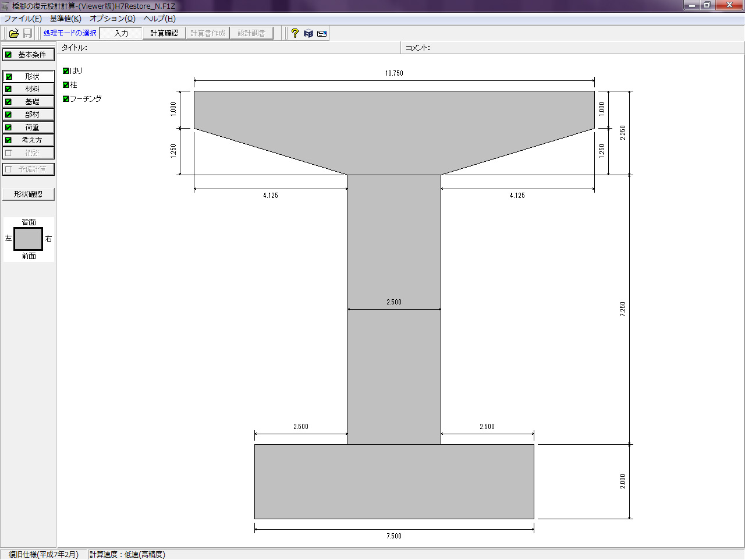Screen dimensions: 745x560
Task: Click the left overhang 4.125 dimension
Action: 271,196
